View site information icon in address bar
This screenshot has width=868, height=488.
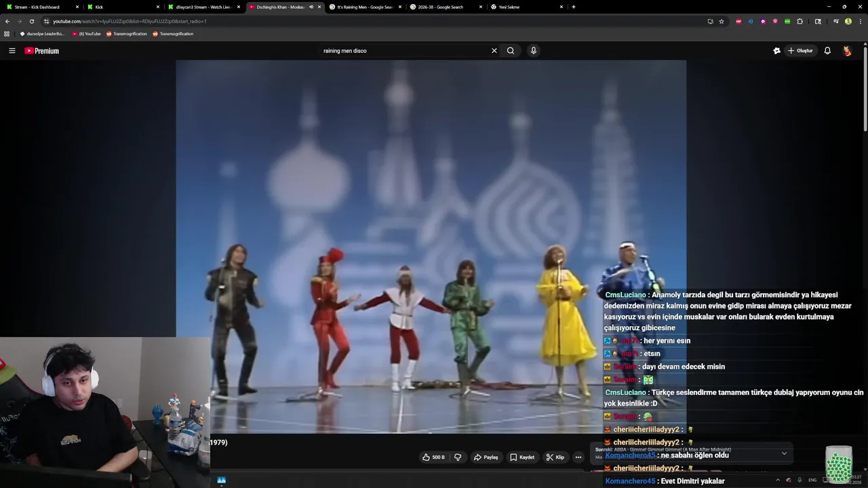(47, 21)
